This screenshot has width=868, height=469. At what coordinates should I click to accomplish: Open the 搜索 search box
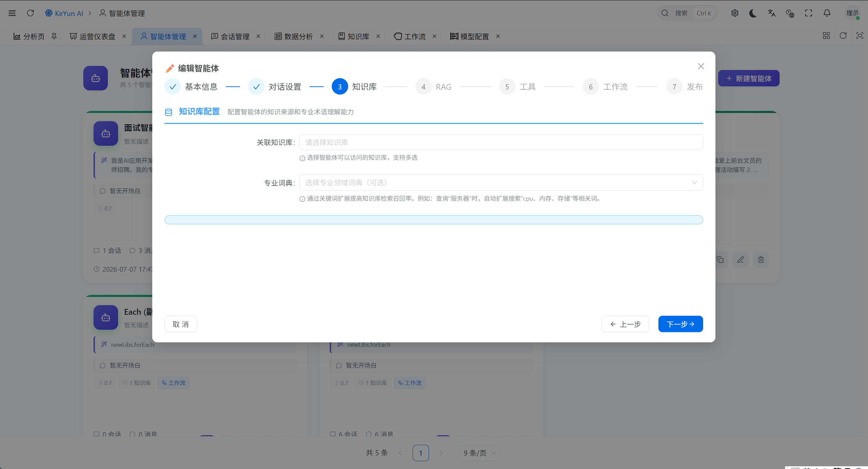click(x=687, y=13)
